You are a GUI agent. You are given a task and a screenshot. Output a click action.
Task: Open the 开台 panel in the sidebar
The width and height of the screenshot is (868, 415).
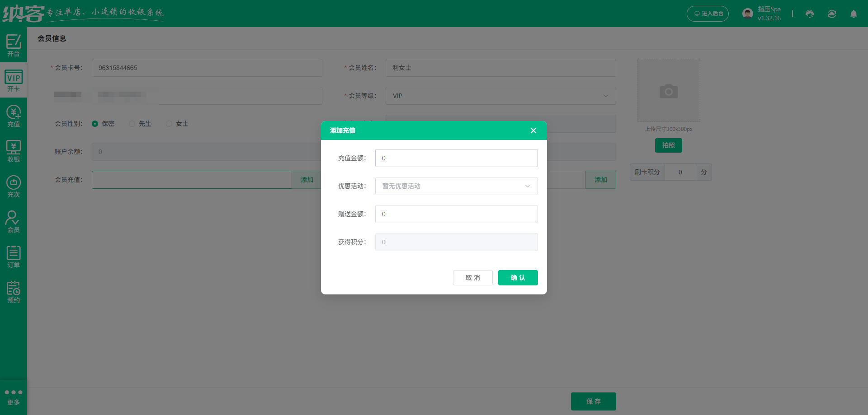pos(14,45)
